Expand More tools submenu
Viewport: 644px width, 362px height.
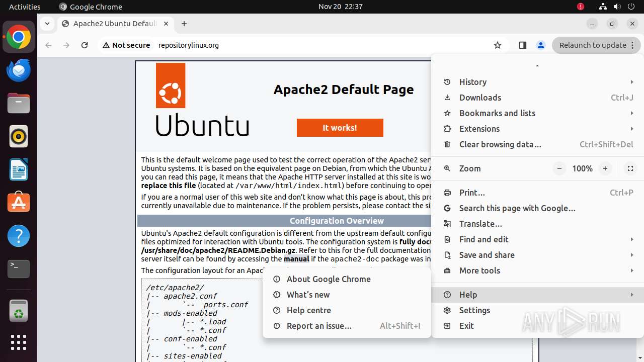[538, 270]
